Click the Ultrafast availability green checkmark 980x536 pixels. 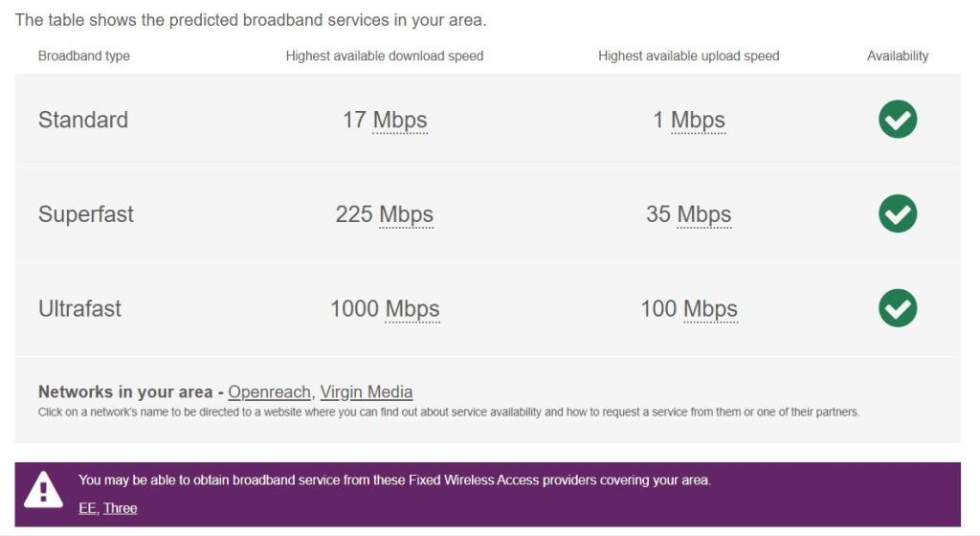[898, 308]
